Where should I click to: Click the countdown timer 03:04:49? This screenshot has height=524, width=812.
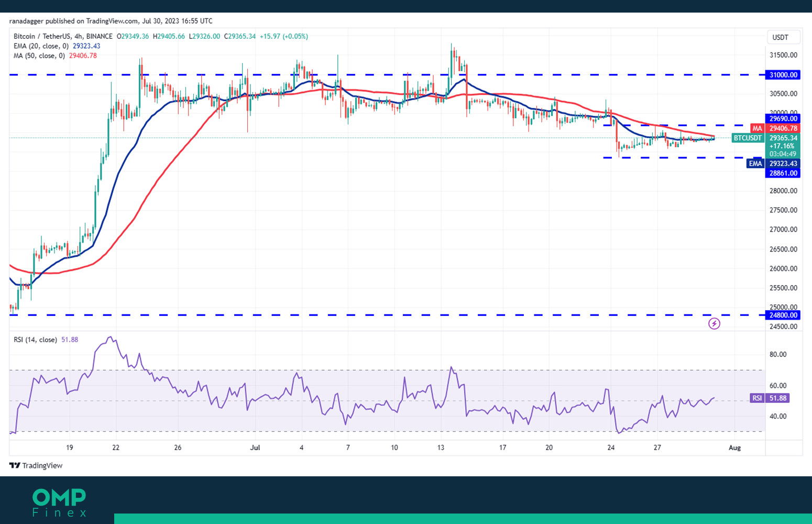(x=783, y=154)
